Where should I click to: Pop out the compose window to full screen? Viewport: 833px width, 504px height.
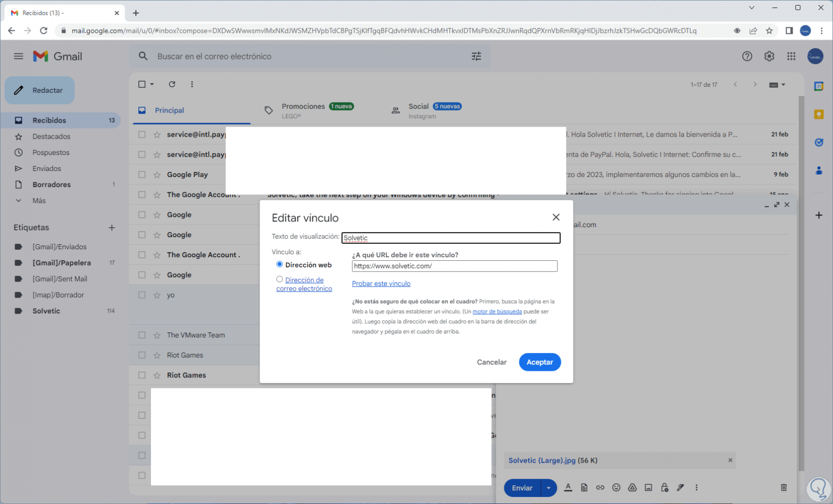point(776,205)
